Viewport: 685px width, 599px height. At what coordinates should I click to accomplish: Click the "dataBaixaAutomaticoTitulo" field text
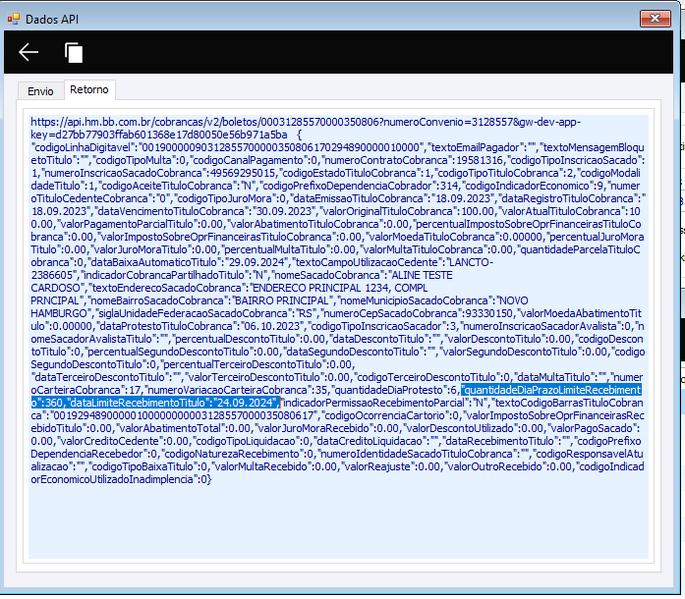(x=155, y=262)
